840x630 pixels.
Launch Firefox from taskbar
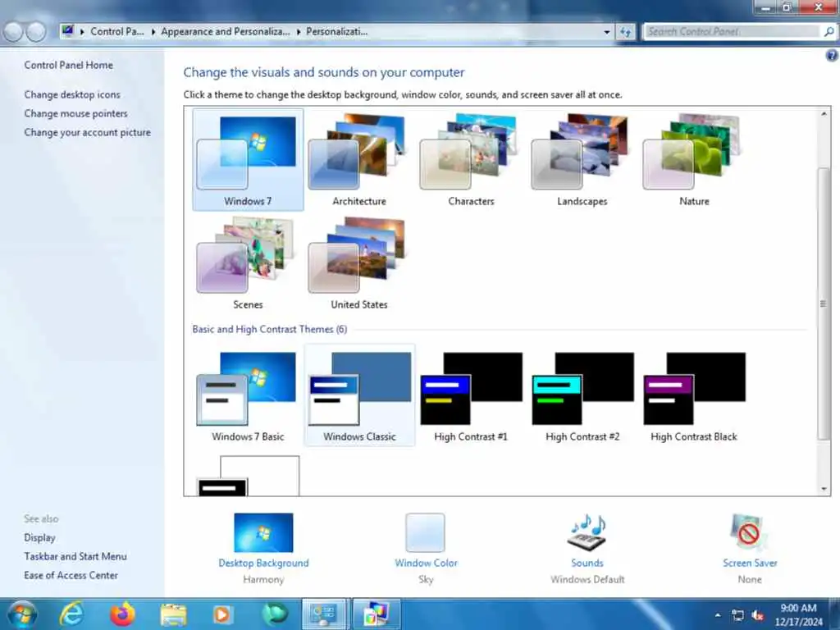[x=122, y=614]
